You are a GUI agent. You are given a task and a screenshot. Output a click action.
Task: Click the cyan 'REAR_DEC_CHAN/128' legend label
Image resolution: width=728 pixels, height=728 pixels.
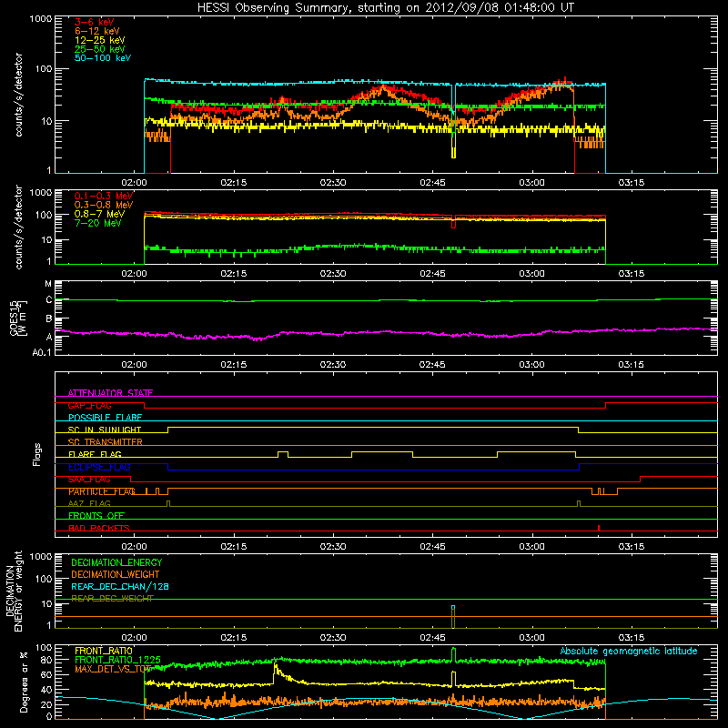point(120,587)
